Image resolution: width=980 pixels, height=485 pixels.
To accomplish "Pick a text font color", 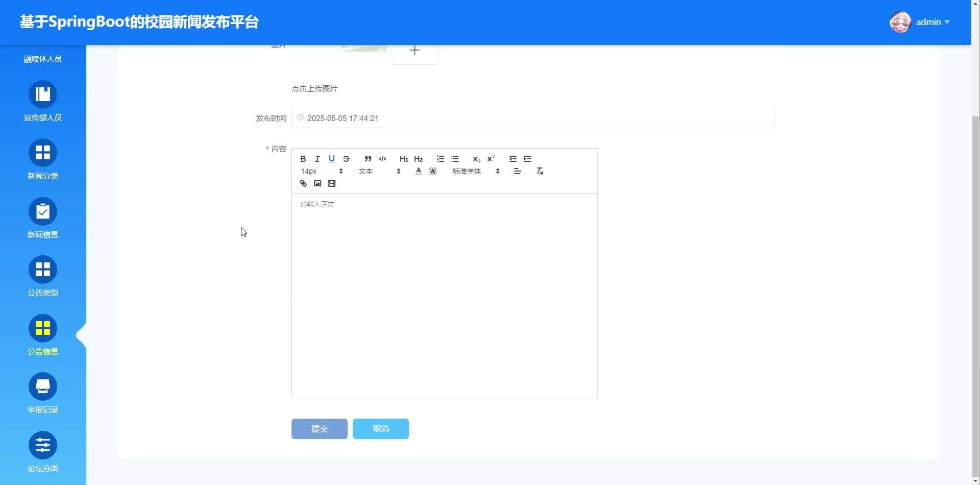I will [x=419, y=171].
